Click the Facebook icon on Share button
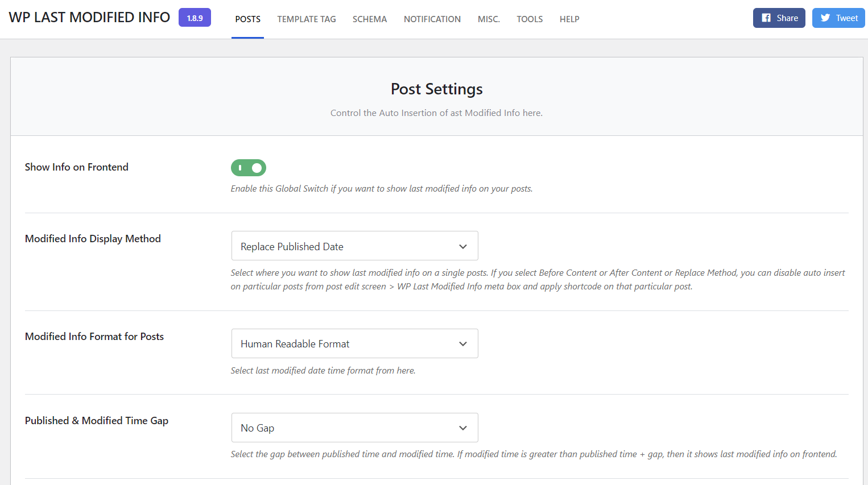This screenshot has height=485, width=868. [x=766, y=18]
